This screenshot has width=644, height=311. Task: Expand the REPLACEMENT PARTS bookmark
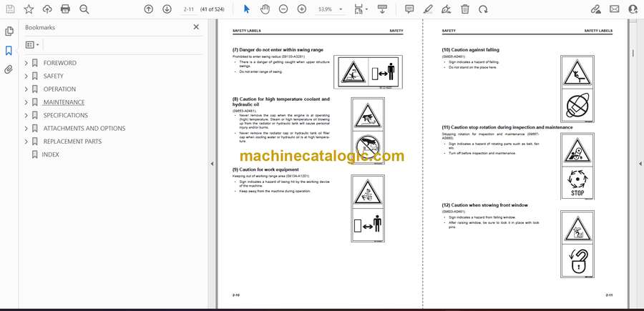coord(26,142)
